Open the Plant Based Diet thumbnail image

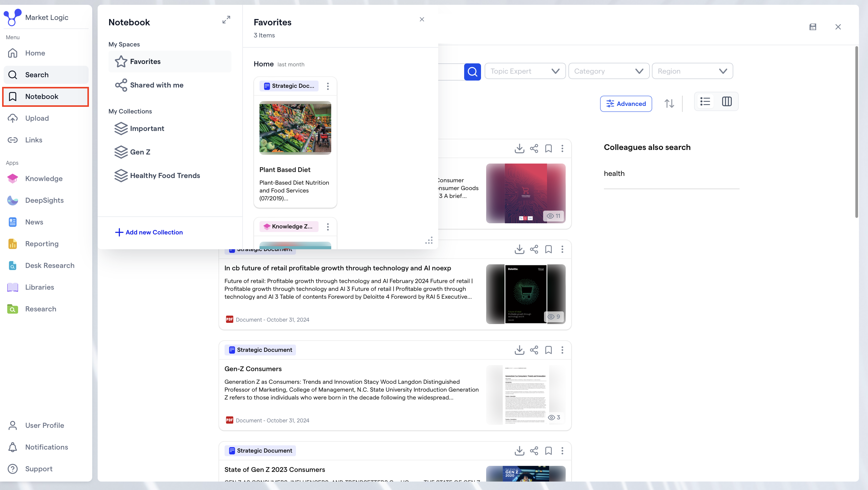(295, 128)
